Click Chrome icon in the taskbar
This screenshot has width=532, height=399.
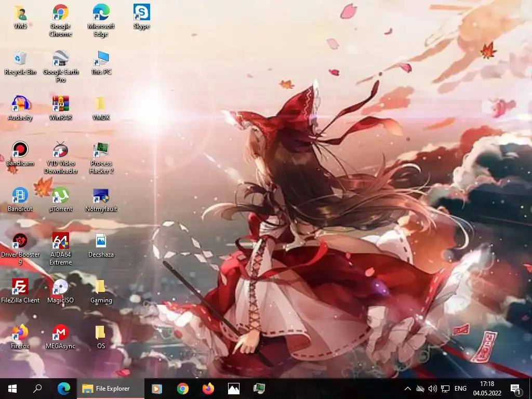(182, 389)
